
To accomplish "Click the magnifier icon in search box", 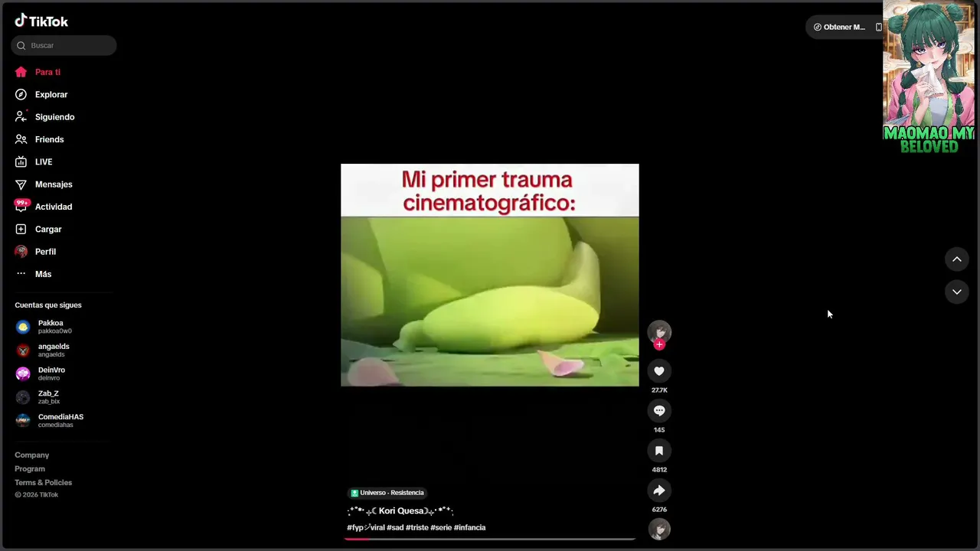I will 21,45.
